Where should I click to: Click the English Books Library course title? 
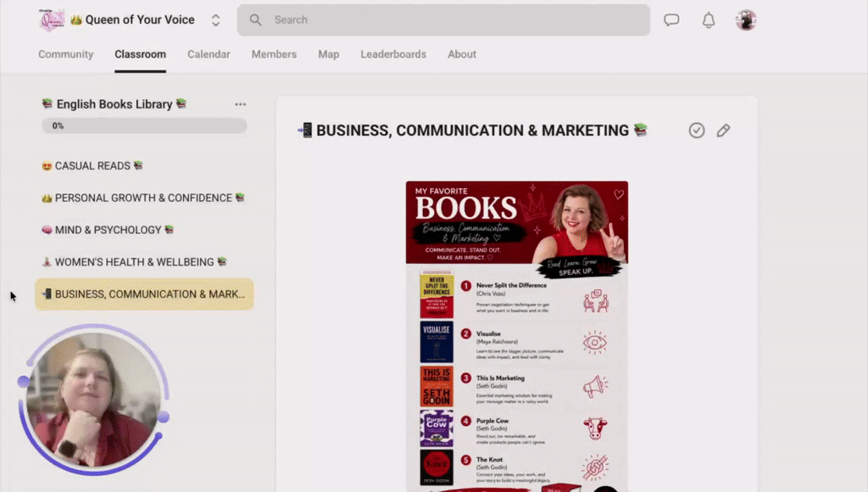point(114,104)
